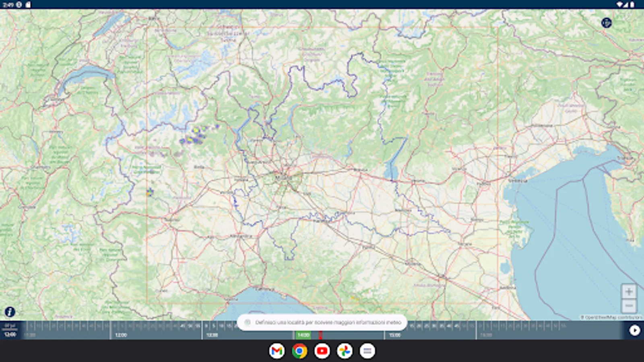Tap the round dark icon at top-right of map
The image size is (644, 362).
point(606,23)
